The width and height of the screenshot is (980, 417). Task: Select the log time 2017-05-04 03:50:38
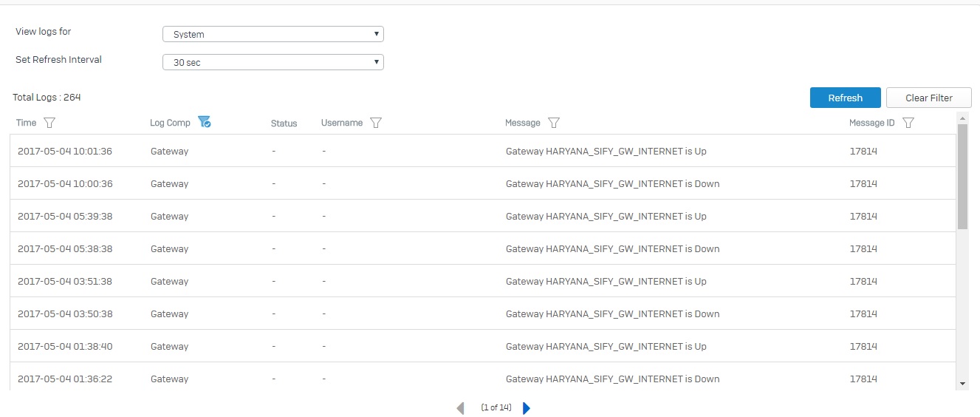click(65, 313)
